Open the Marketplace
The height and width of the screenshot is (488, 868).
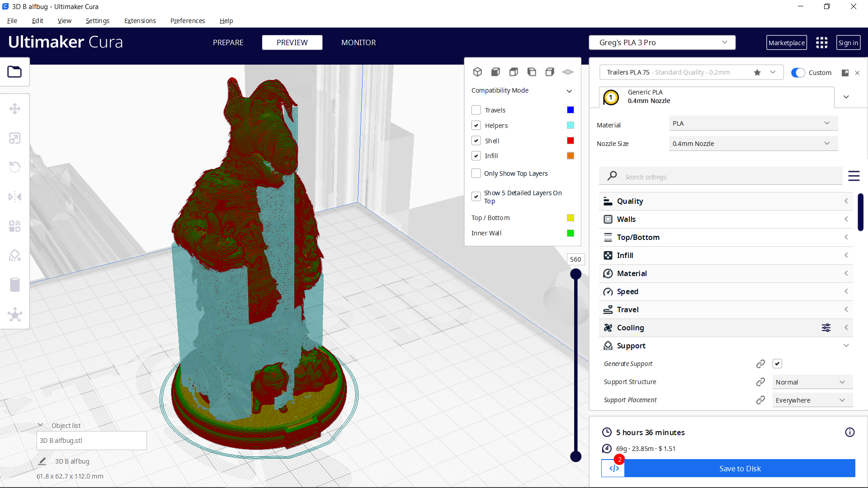coord(787,42)
